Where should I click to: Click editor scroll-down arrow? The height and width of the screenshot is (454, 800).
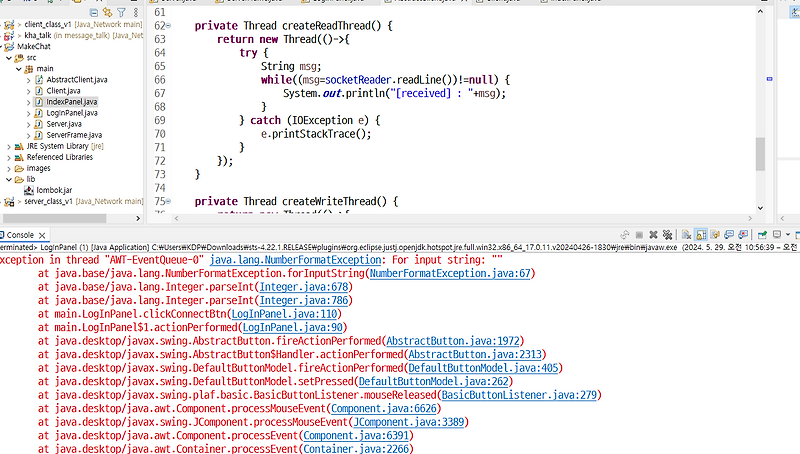760,208
